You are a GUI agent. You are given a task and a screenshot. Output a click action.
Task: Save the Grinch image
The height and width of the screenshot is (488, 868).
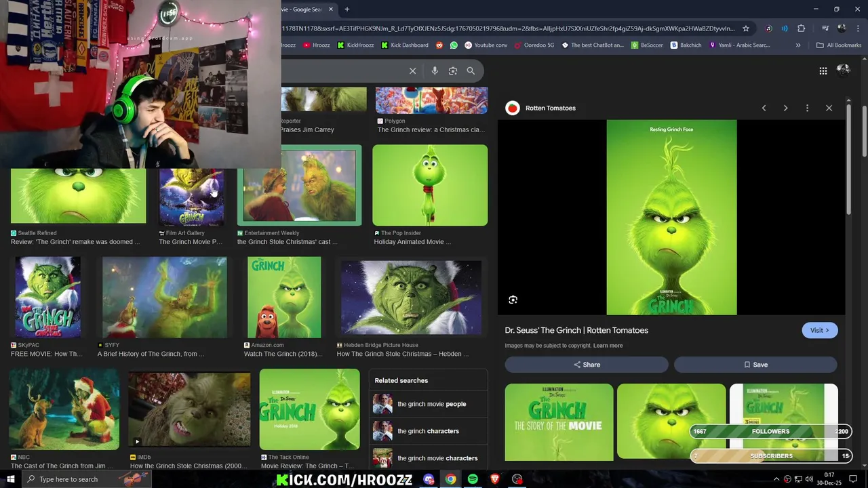755,365
